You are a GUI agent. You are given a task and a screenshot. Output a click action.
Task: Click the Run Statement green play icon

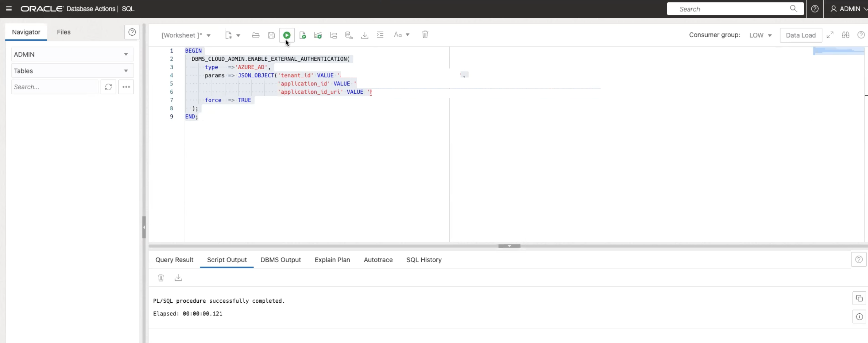pyautogui.click(x=287, y=35)
